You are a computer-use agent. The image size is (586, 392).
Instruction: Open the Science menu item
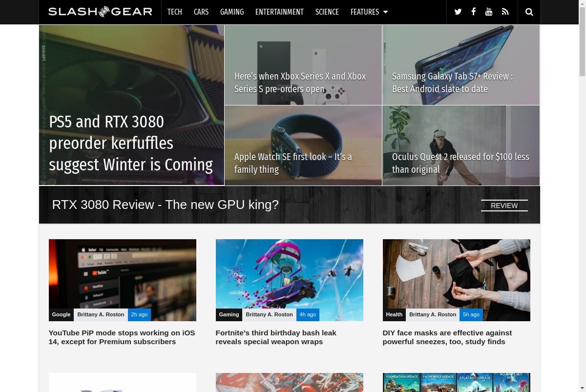tap(327, 12)
